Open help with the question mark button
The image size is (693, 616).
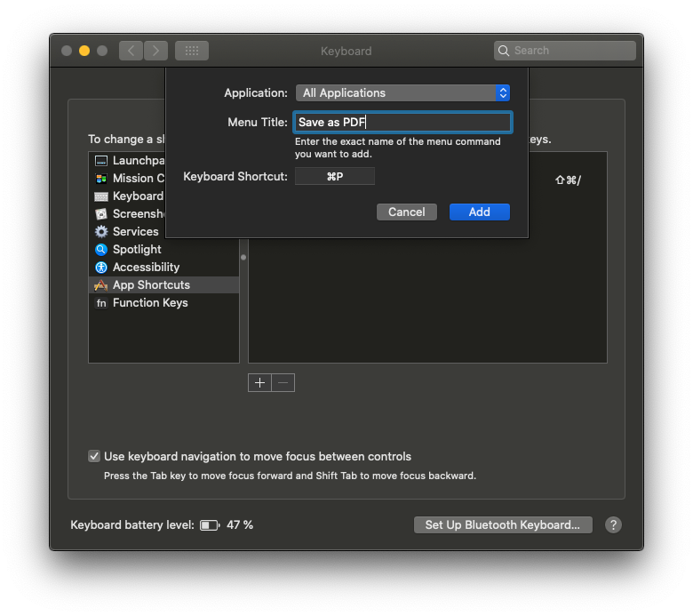[613, 525]
